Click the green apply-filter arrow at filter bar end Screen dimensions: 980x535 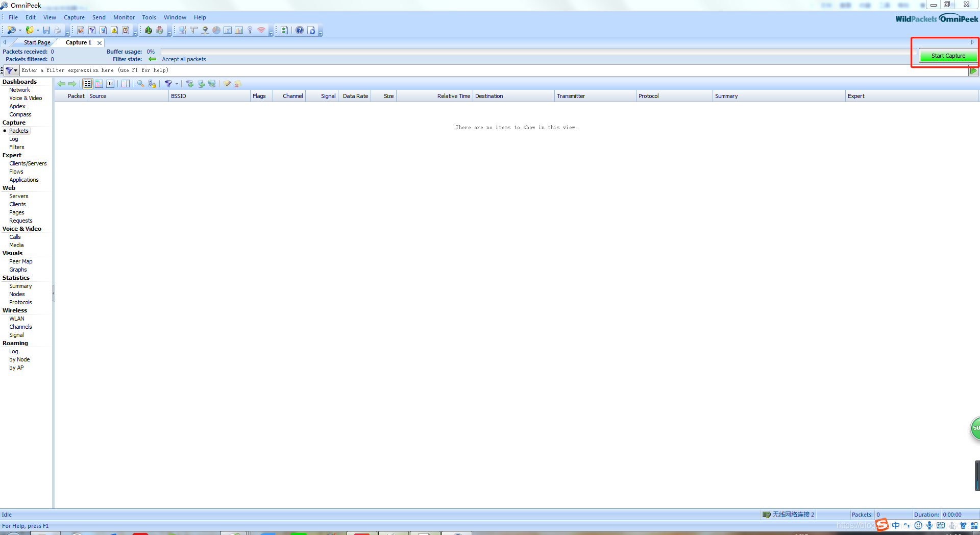(973, 71)
